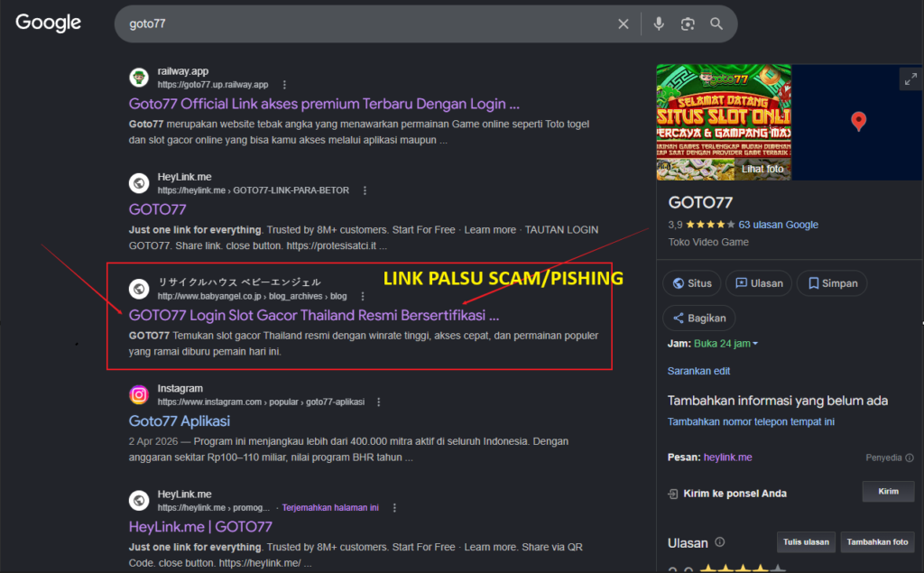Click the Instagram result favicon
The image size is (924, 573).
coord(139,394)
